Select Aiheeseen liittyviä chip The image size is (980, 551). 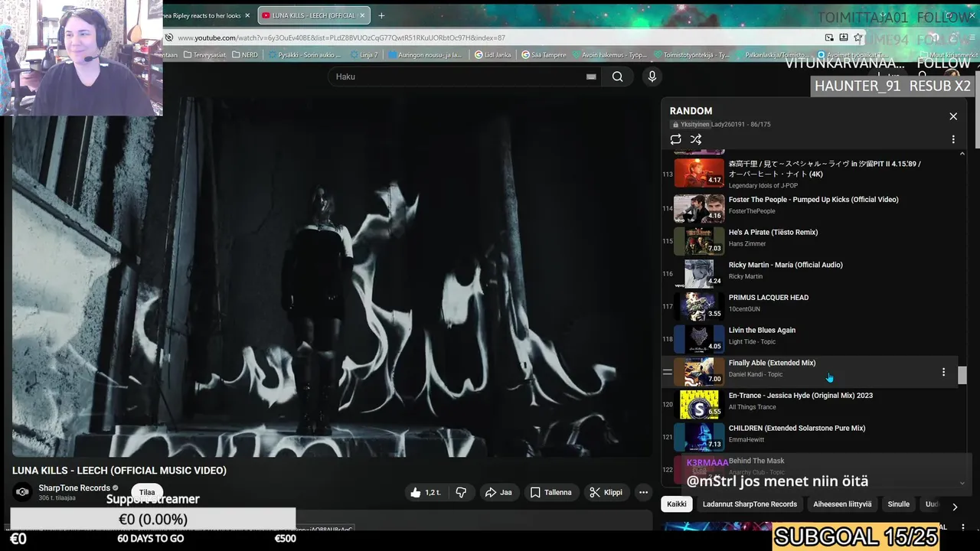[842, 504]
